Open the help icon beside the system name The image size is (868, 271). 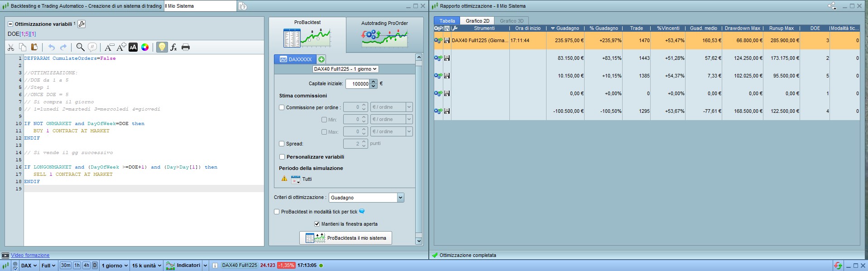click(242, 6)
